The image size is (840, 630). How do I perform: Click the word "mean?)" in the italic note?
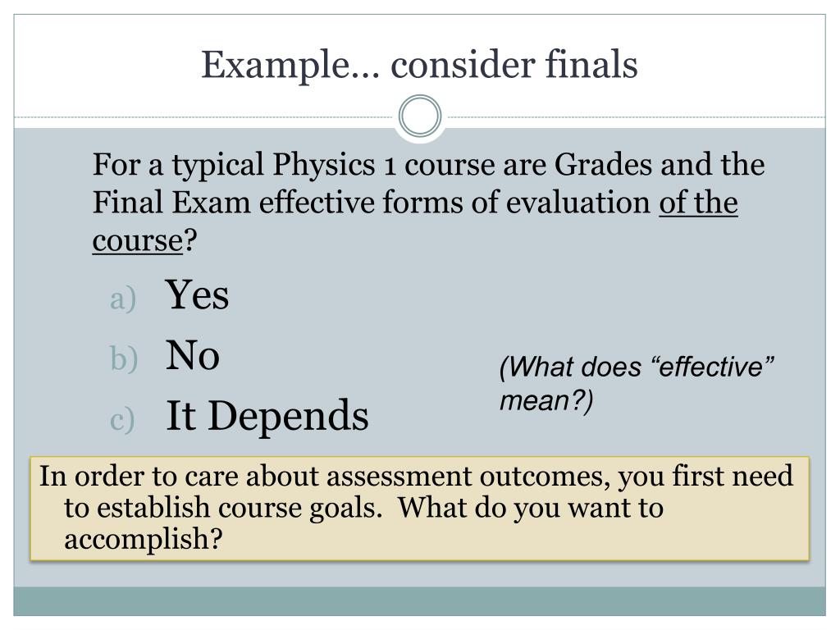[546, 401]
